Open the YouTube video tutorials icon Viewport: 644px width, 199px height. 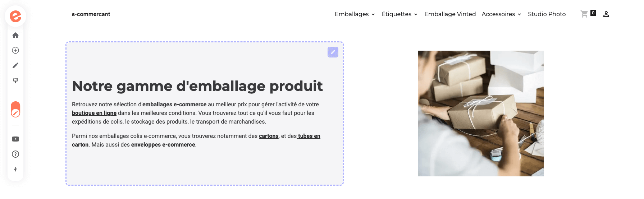(x=15, y=139)
